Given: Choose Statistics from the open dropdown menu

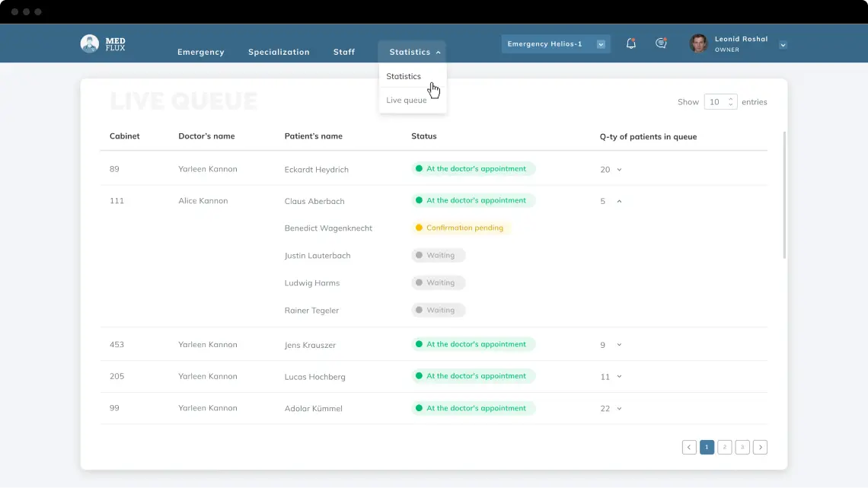Looking at the screenshot, I should click(404, 76).
